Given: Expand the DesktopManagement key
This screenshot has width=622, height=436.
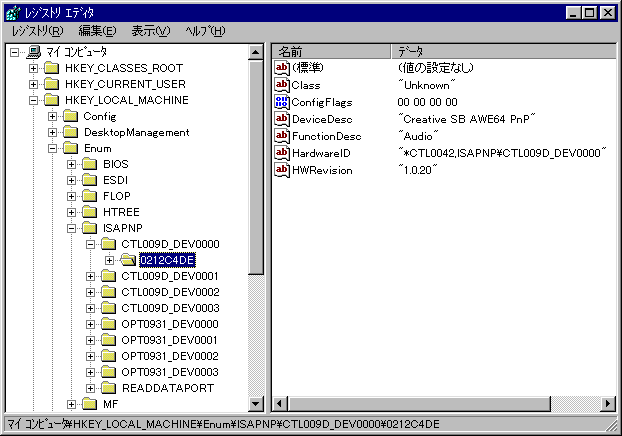Looking at the screenshot, I should tap(52, 132).
